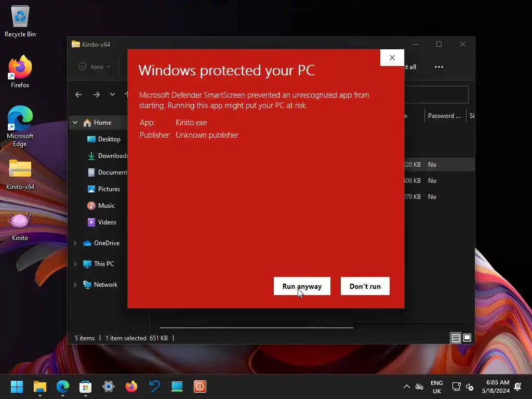Launch Firefox from the taskbar
Screen dimensions: 532x399
tap(131, 387)
